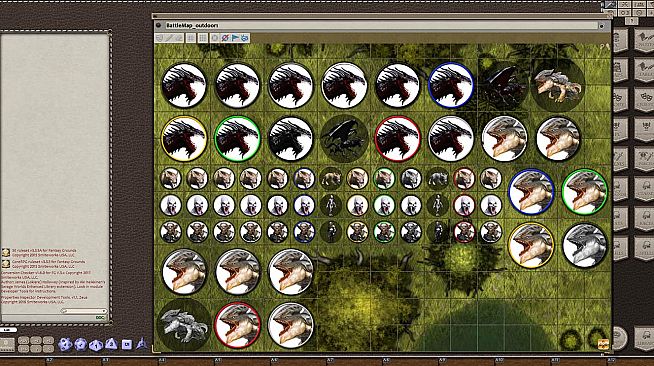Select the first shield-shaped tool in map toolbar
Viewport: 654px width, 366px height.
point(159,38)
